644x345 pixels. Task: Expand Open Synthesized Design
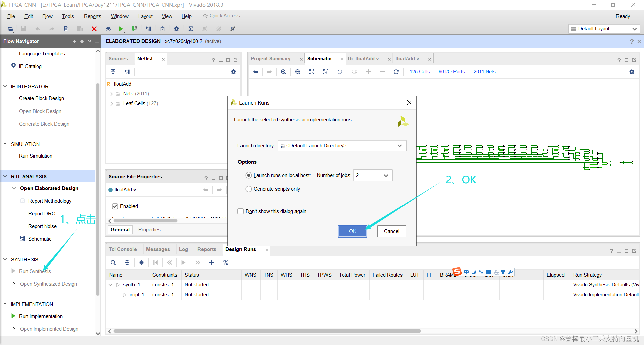pyautogui.click(x=14, y=284)
